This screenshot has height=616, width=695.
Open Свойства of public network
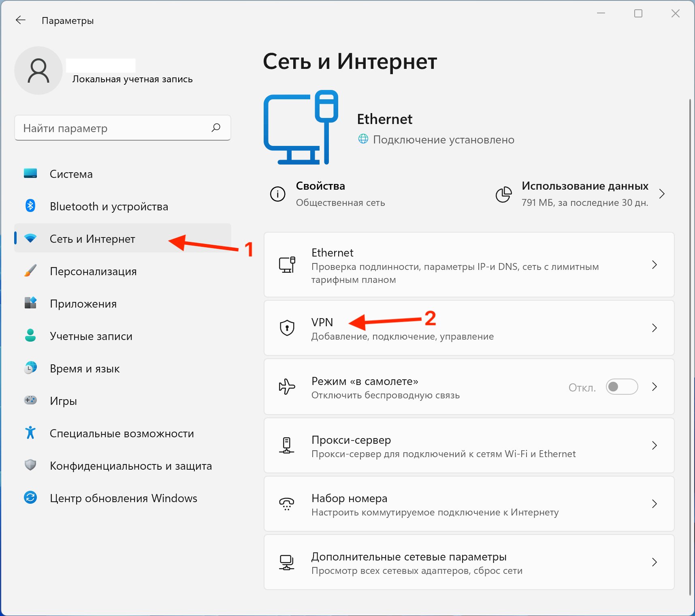coord(320,194)
